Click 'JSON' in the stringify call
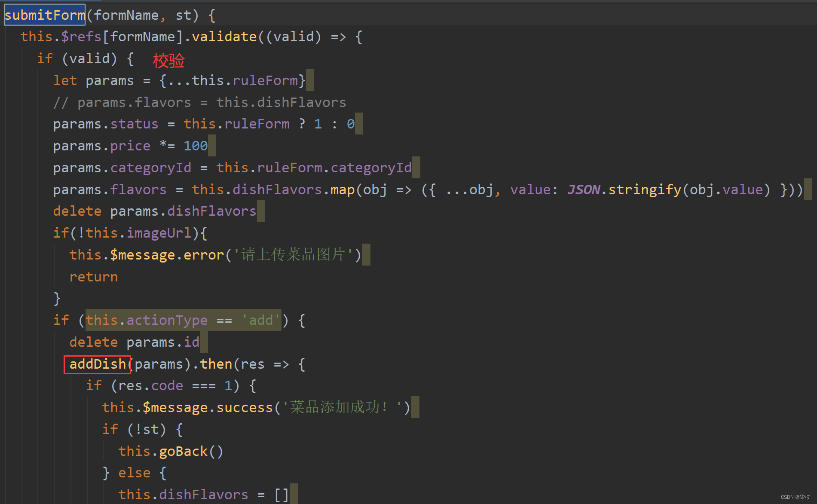The height and width of the screenshot is (504, 817). [584, 189]
